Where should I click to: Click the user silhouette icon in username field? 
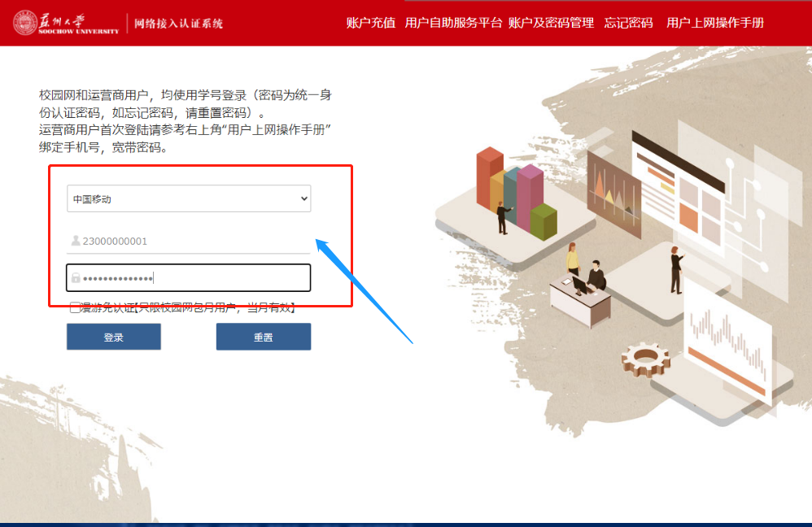[76, 241]
